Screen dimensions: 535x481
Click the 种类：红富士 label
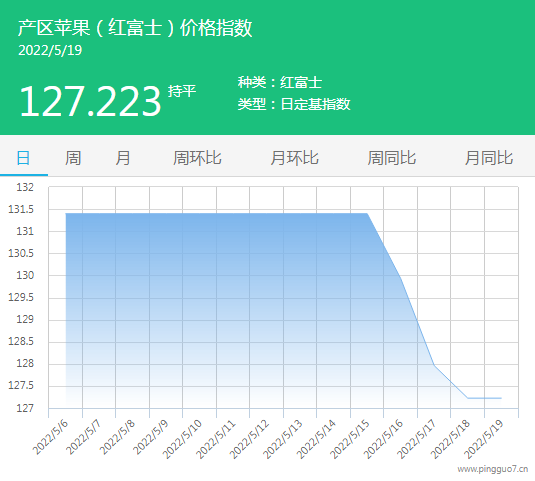click(280, 83)
